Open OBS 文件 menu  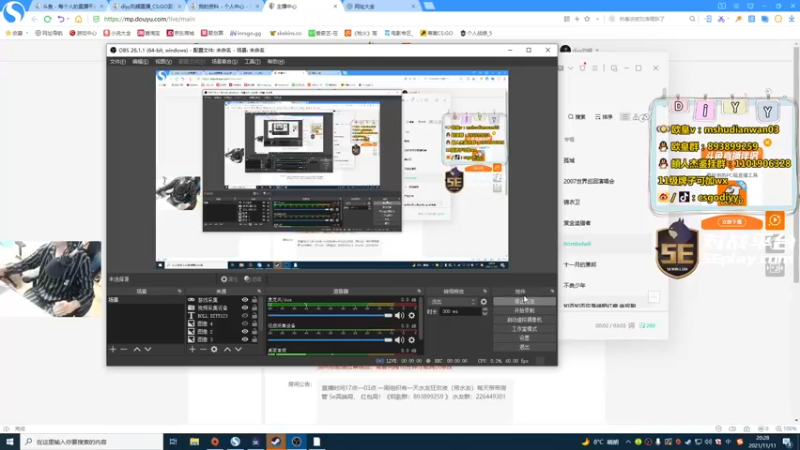coord(117,62)
